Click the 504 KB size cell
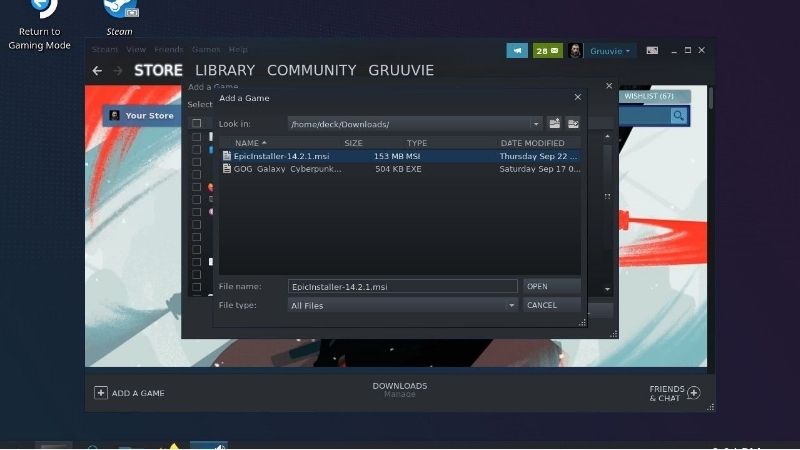The image size is (800, 450). pyautogui.click(x=389, y=169)
